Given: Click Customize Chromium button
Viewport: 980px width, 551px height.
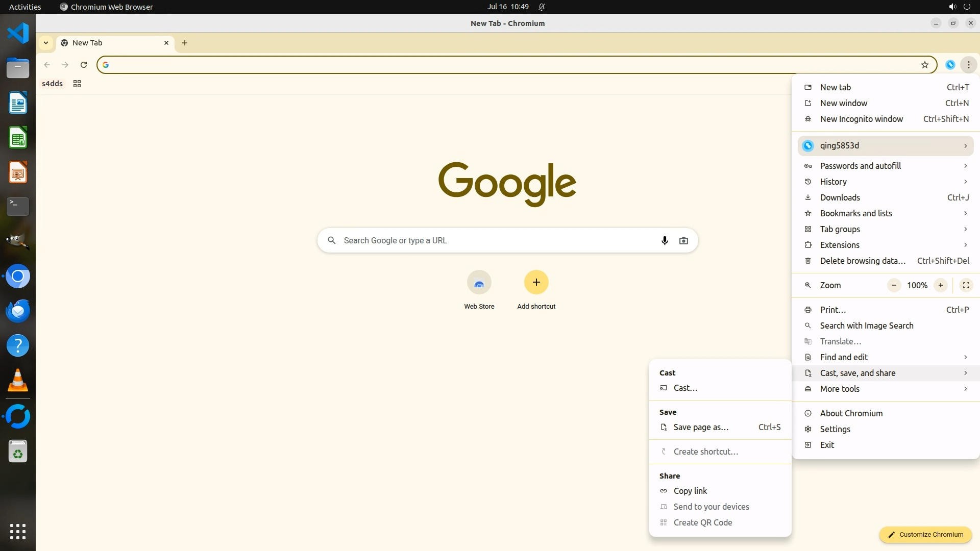Looking at the screenshot, I should coord(925,535).
